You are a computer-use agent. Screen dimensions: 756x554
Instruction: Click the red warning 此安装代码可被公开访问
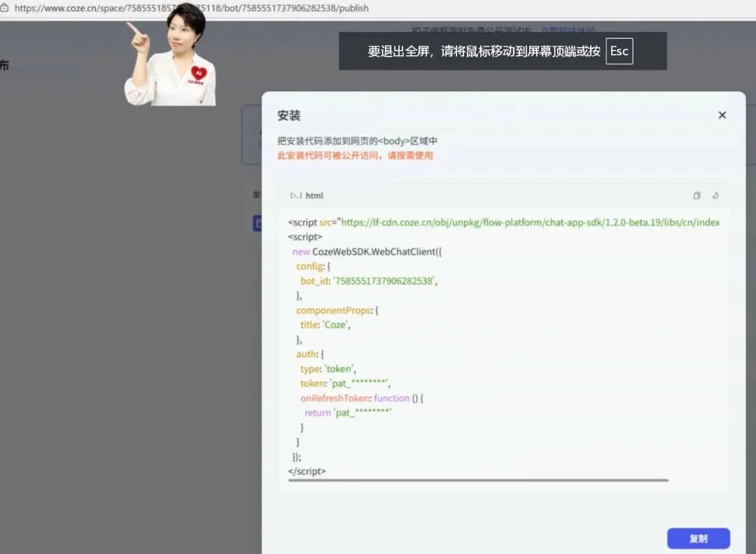[355, 155]
